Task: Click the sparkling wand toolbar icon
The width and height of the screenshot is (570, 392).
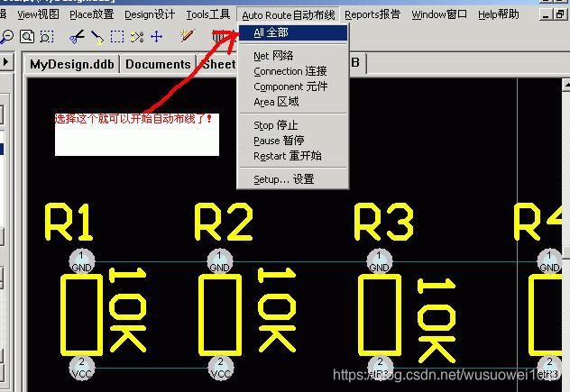Action: coord(188,36)
